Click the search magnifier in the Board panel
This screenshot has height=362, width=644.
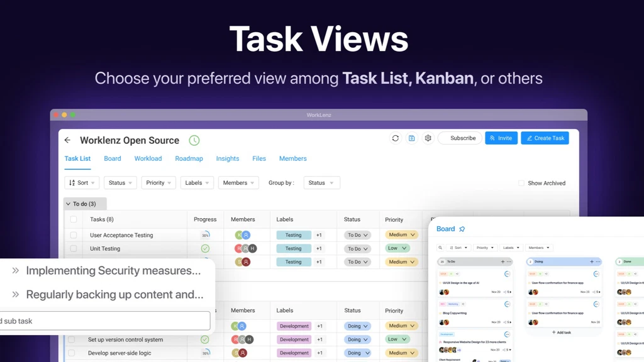pos(440,248)
